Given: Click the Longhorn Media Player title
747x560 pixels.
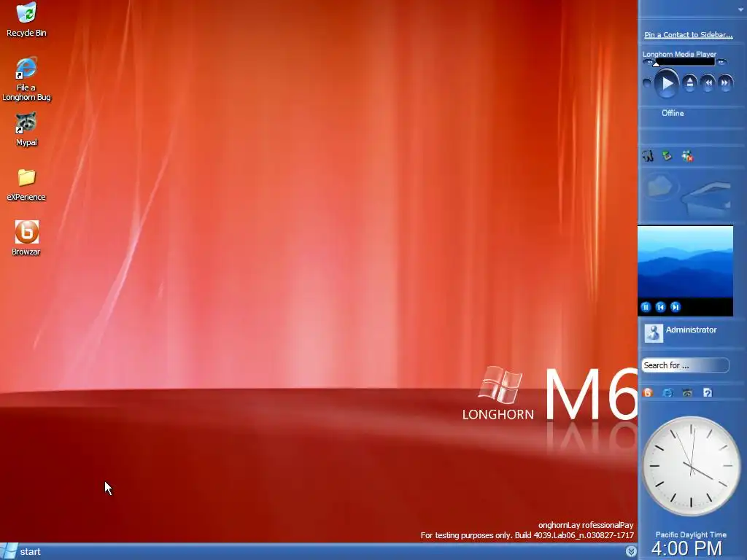Looking at the screenshot, I should pyautogui.click(x=679, y=54).
